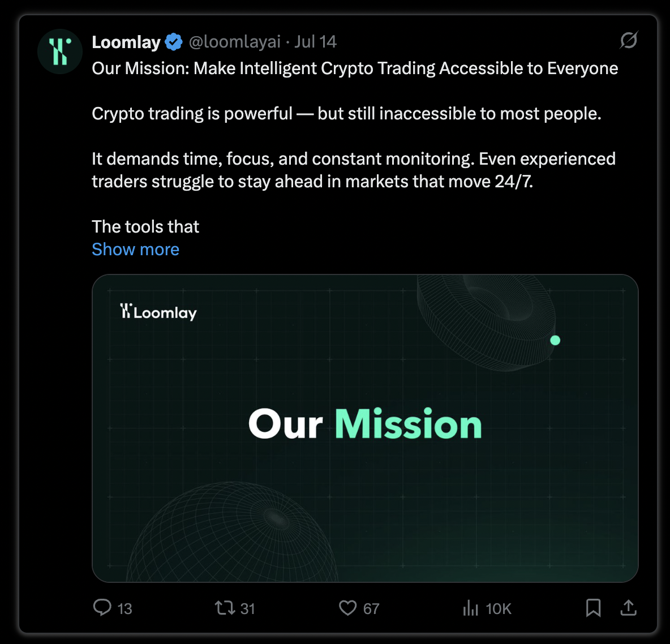
Task: View analytics via the bar chart icon
Action: pos(470,608)
